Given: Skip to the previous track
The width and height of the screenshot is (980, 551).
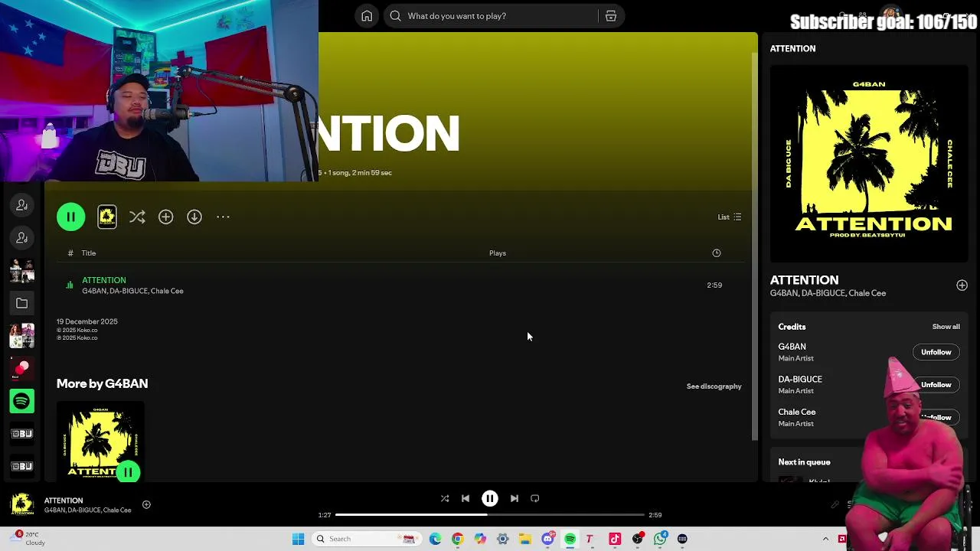Looking at the screenshot, I should coord(465,499).
